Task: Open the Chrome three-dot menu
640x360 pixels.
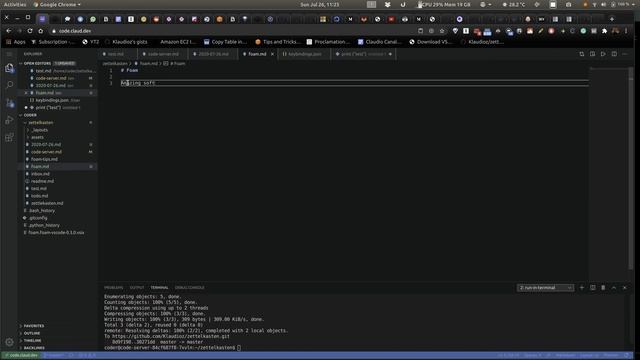Action: coord(626,31)
